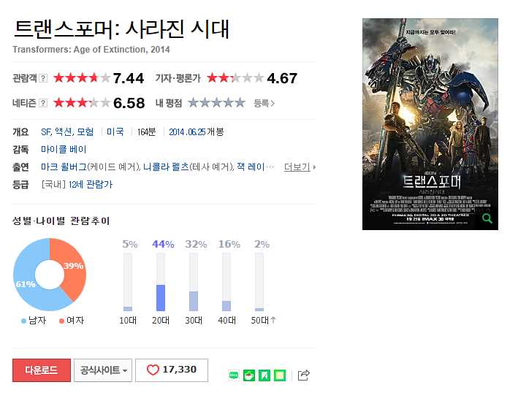
Task: Share via the LINE icon
Action: (234, 375)
